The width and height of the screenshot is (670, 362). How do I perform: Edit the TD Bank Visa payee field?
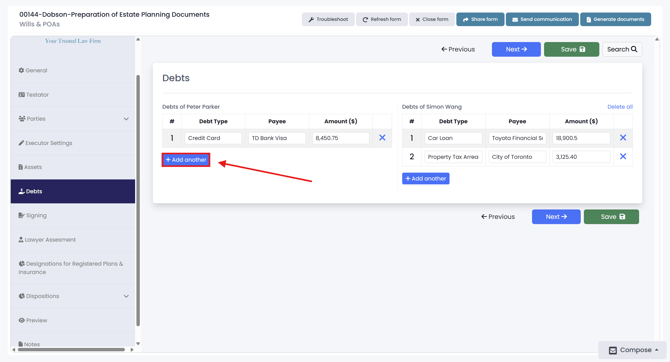[277, 138]
